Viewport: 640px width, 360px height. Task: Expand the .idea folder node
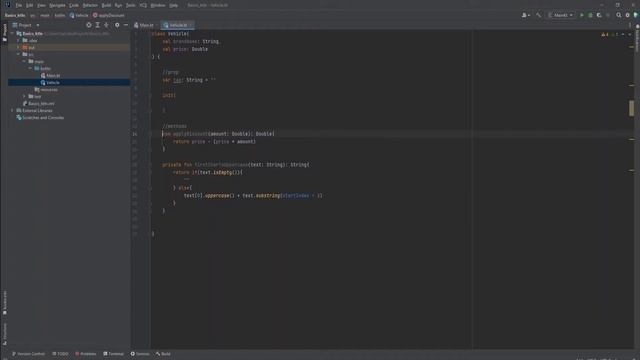tap(18, 40)
